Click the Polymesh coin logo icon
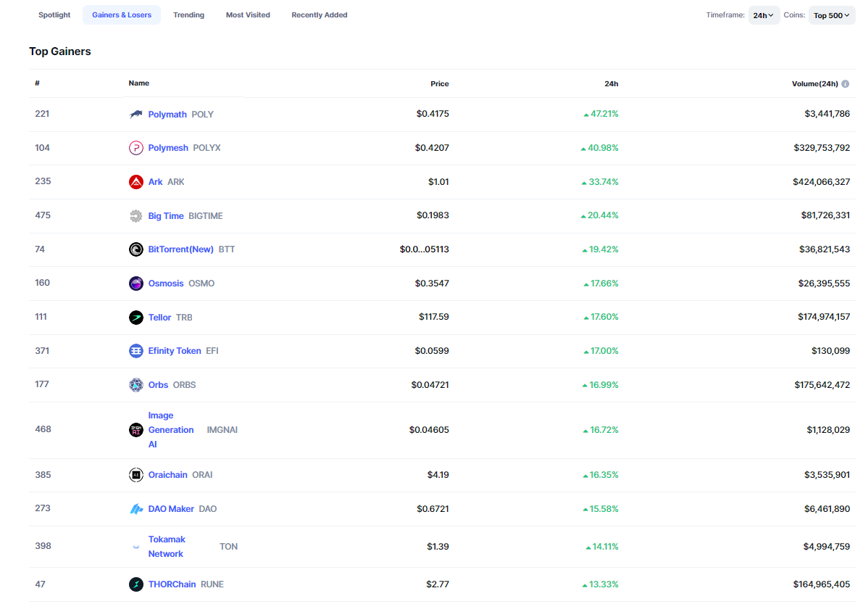868x604 pixels. (136, 148)
